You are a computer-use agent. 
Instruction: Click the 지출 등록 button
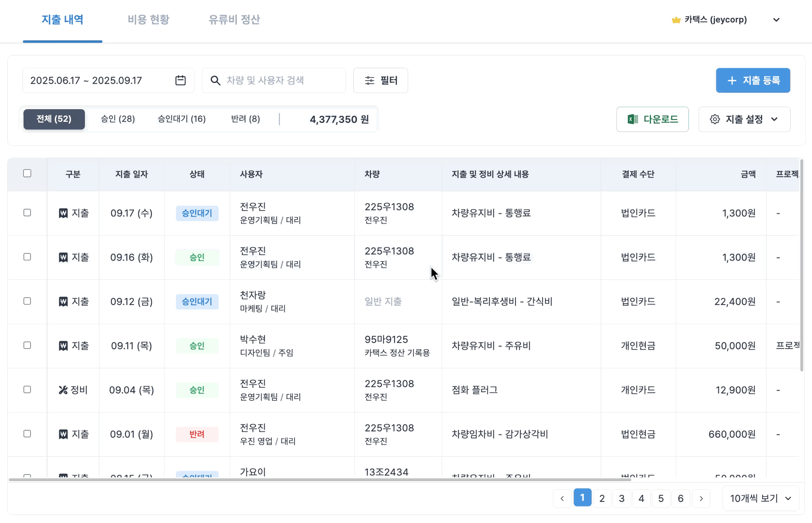(x=753, y=80)
